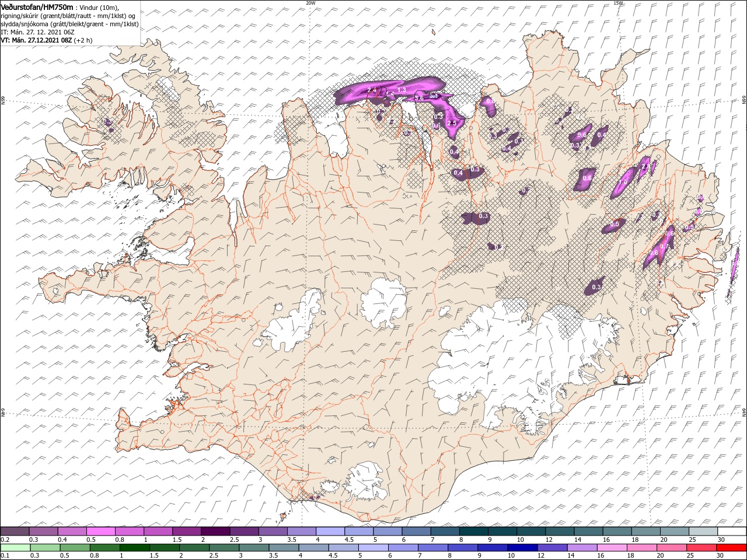This screenshot has width=747, height=560.
Task: Pick the 10–12 deep navy rain swatch
Action: 522,548
